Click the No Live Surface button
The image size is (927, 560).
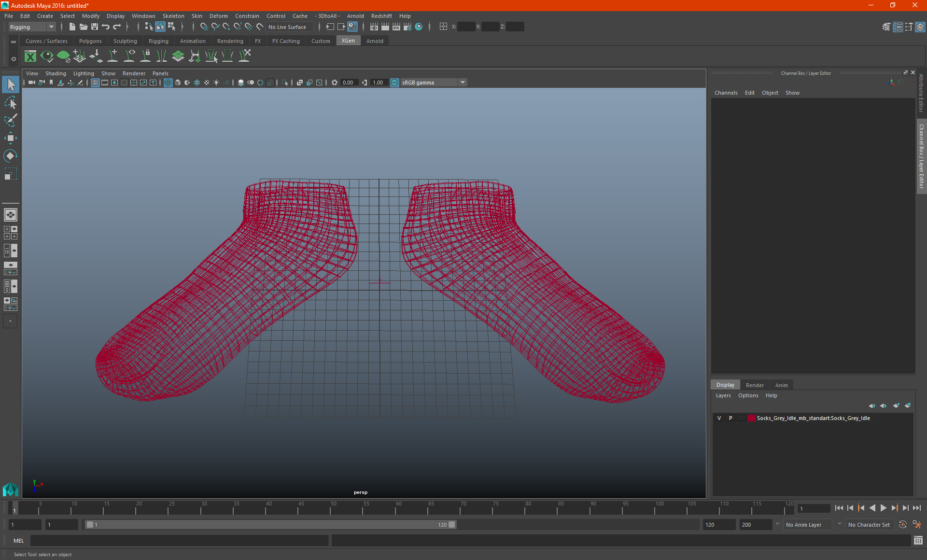tap(288, 27)
